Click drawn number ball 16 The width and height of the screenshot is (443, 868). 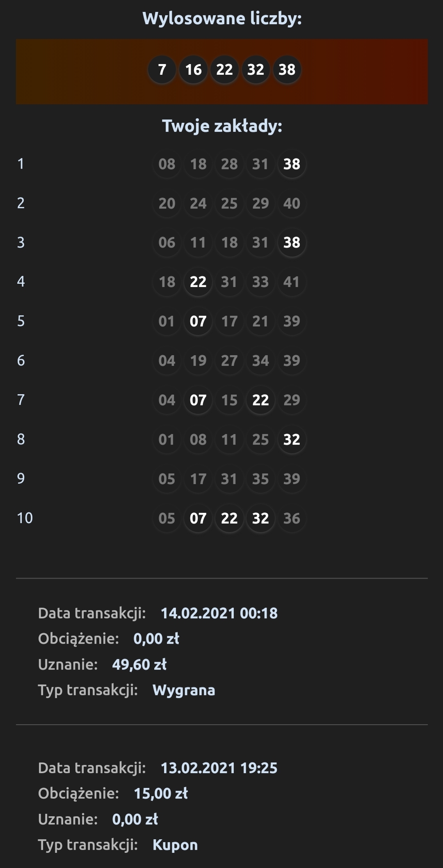[193, 70]
